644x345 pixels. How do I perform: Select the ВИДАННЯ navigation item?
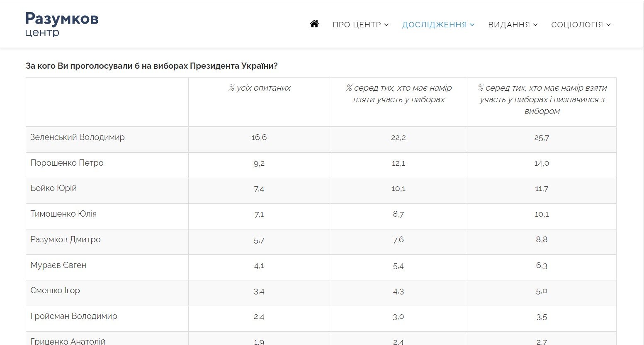509,25
